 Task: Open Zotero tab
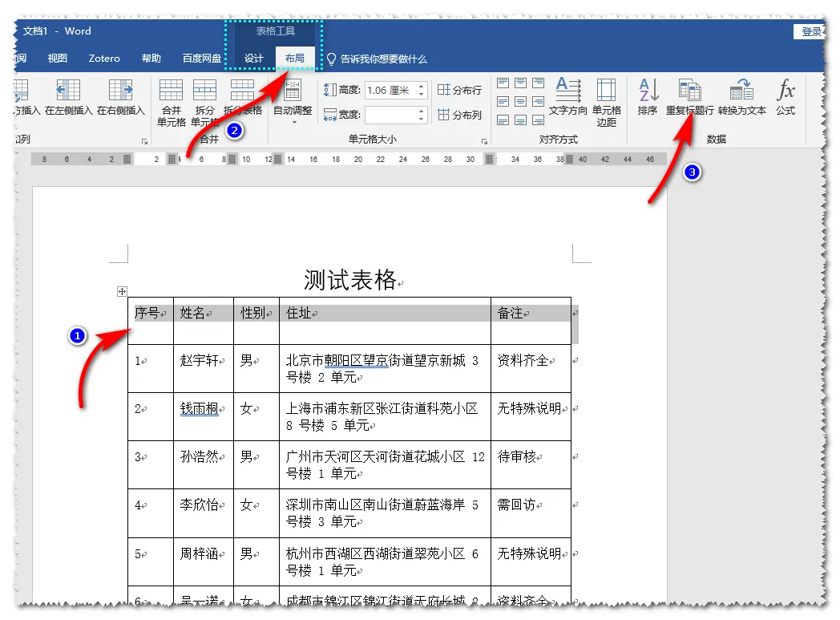pyautogui.click(x=104, y=59)
